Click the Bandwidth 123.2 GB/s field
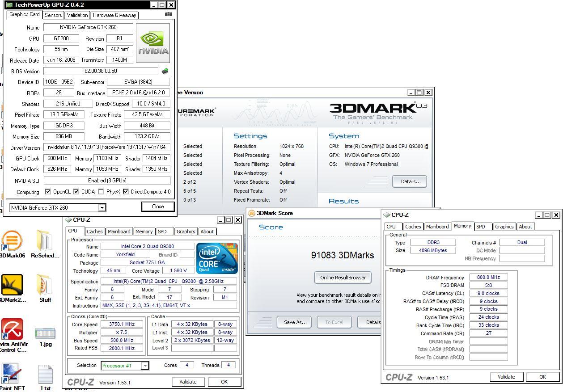 (x=148, y=136)
